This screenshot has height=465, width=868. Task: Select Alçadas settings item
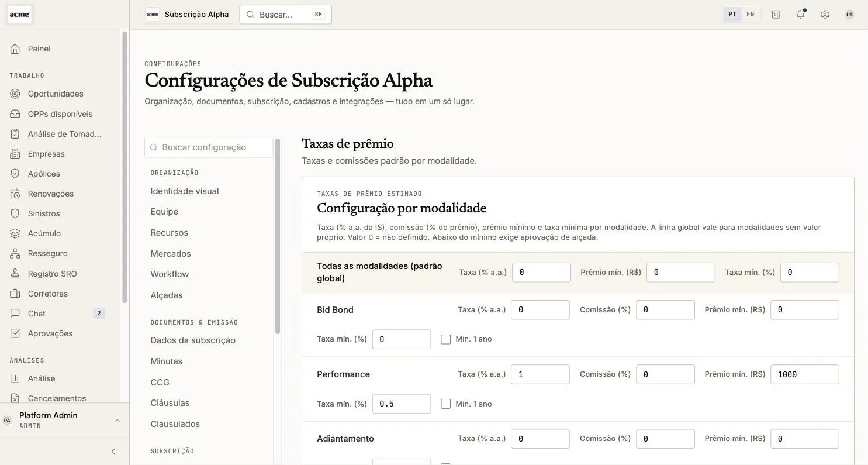167,295
